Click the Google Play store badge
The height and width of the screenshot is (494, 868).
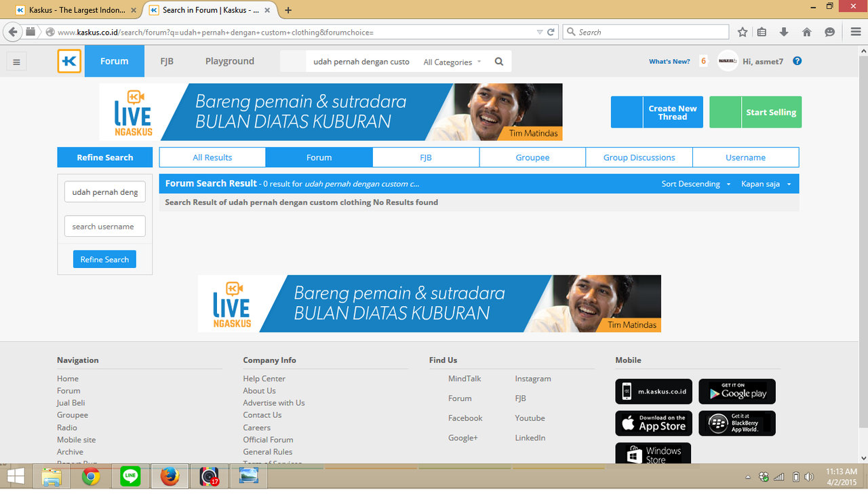click(737, 392)
